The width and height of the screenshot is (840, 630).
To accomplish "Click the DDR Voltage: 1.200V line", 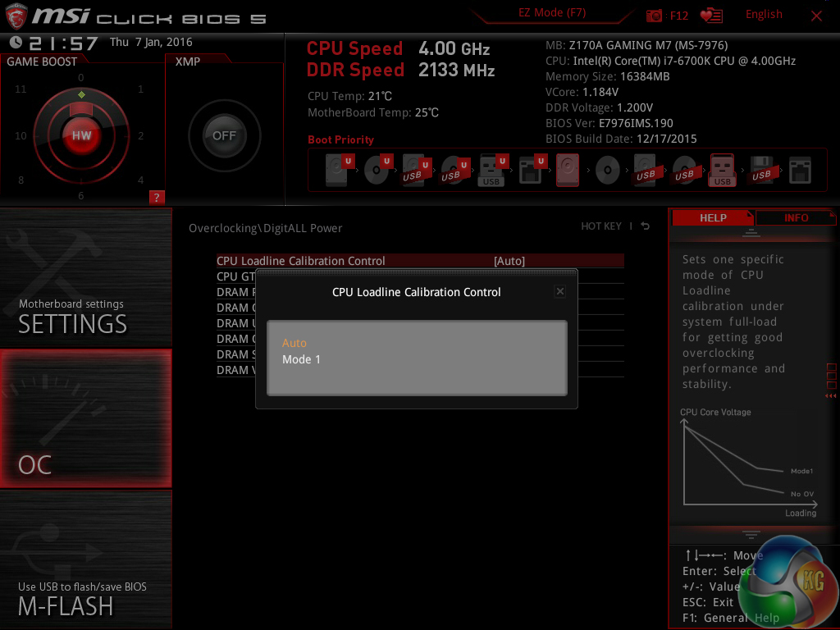I will [x=599, y=107].
